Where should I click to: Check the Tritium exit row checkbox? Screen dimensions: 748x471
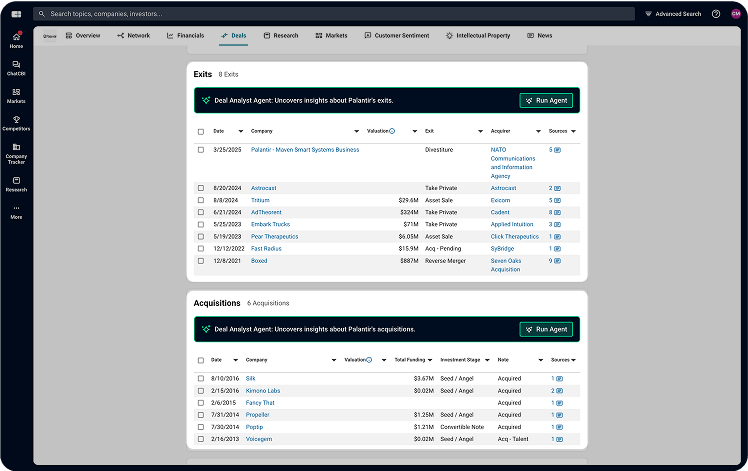(201, 200)
